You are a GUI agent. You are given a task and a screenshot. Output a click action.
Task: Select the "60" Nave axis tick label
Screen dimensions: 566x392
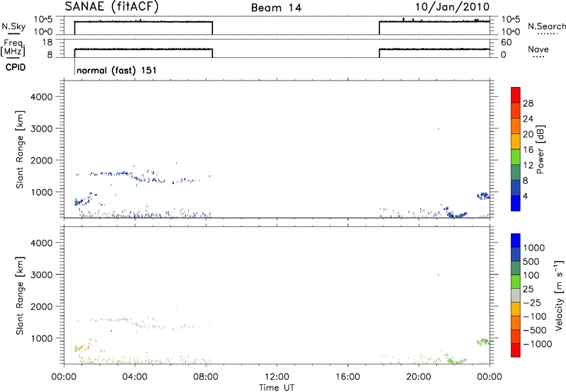tap(507, 42)
